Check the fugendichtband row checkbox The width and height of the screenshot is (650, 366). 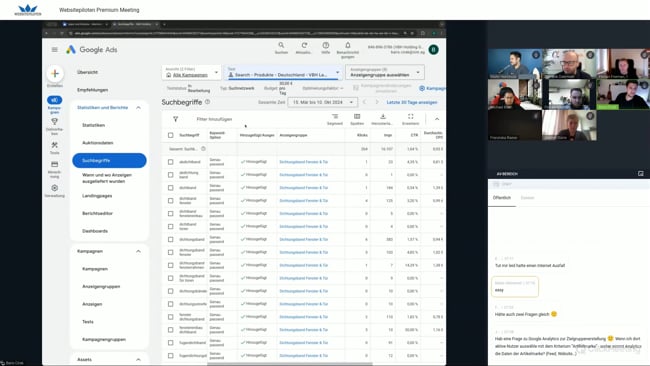tap(170, 343)
